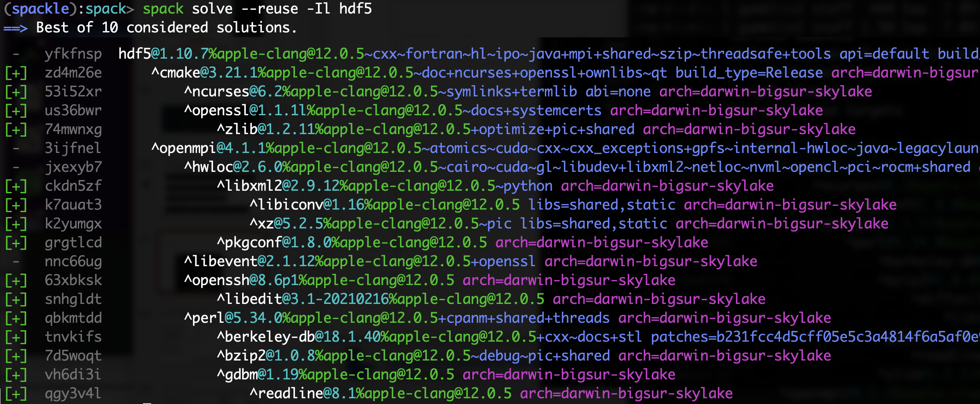The image size is (980, 404).
Task: Click the [+] marker beside ckdn5zf
Action: (x=16, y=186)
